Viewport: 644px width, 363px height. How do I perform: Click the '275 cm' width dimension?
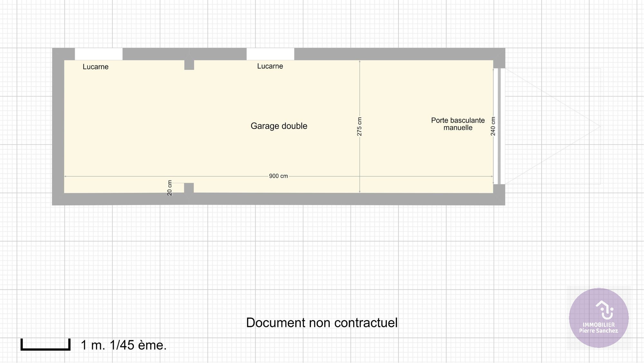[x=360, y=126]
